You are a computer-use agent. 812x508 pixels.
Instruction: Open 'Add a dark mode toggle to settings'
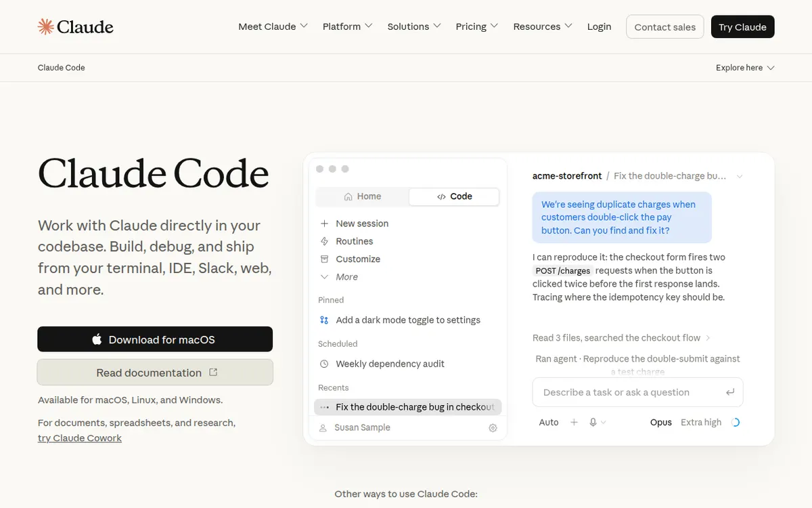pyautogui.click(x=408, y=320)
